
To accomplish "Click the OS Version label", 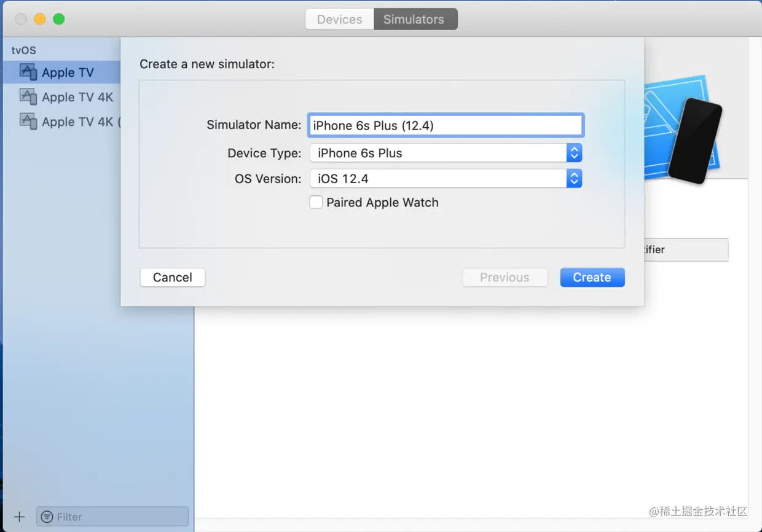I will 268,179.
